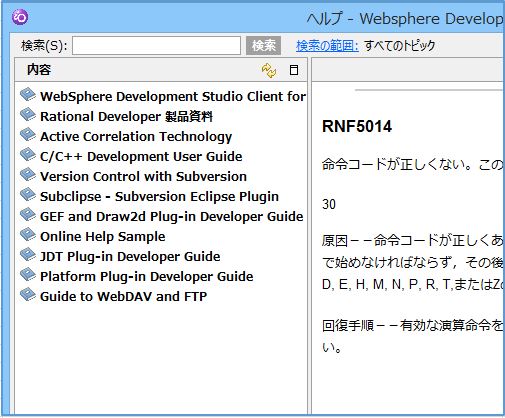505x418 pixels.
Task: Click the book icon beside Rational Developer 製品資料
Action: click(x=28, y=115)
